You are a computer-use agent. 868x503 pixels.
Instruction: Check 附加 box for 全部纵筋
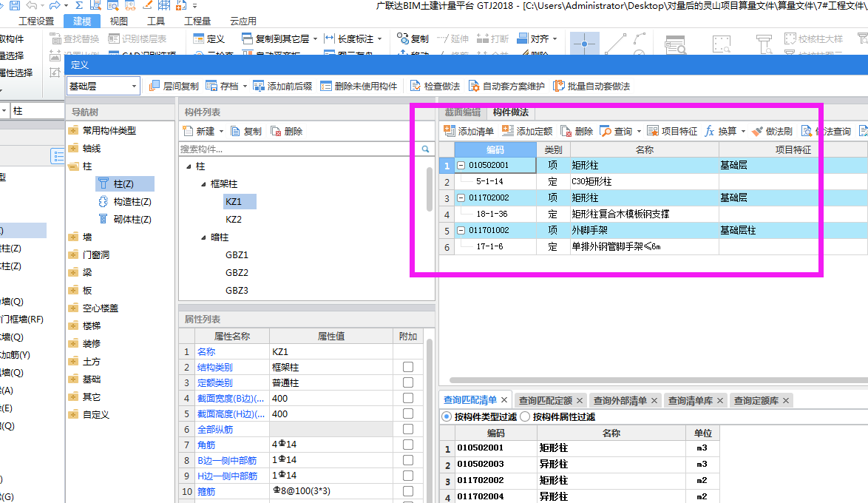(408, 429)
